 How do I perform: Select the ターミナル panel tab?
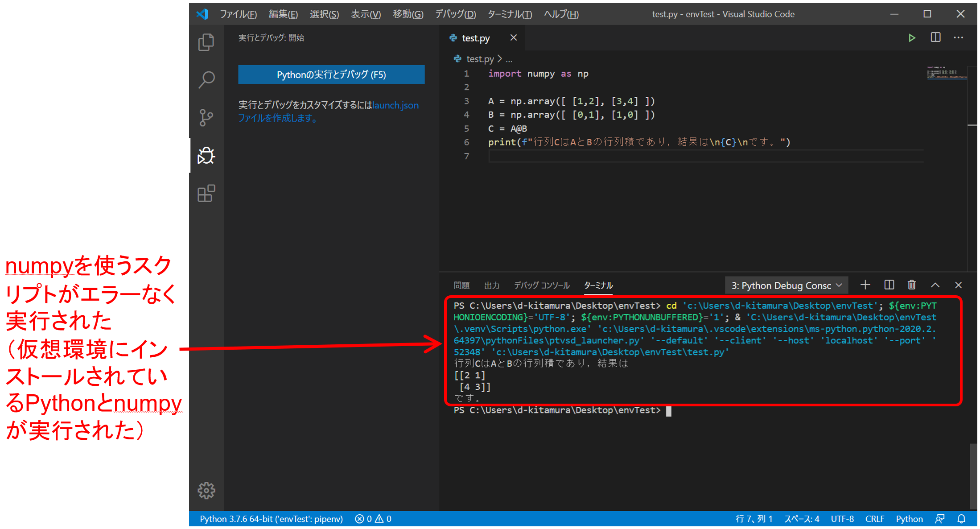(598, 285)
